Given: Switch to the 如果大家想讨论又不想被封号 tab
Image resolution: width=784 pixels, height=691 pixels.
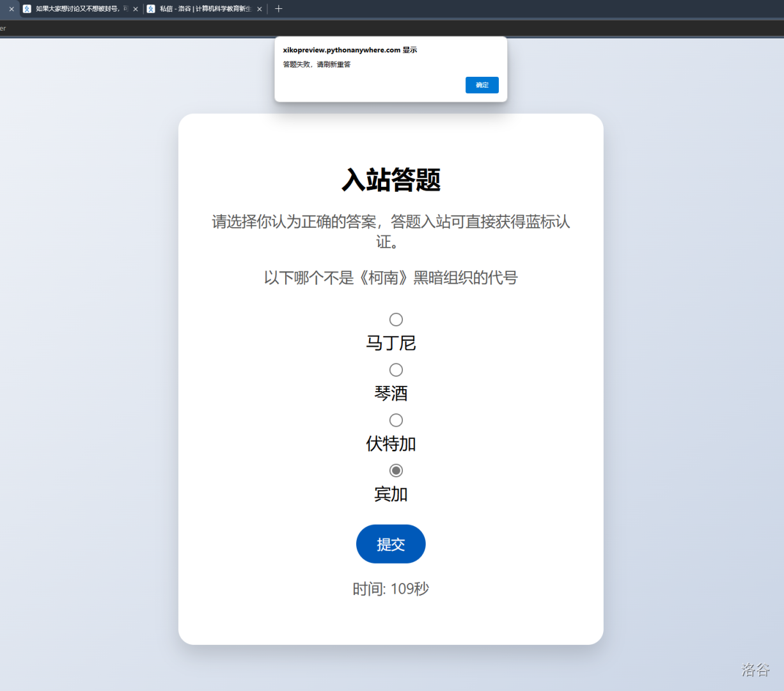Looking at the screenshot, I should coord(80,9).
